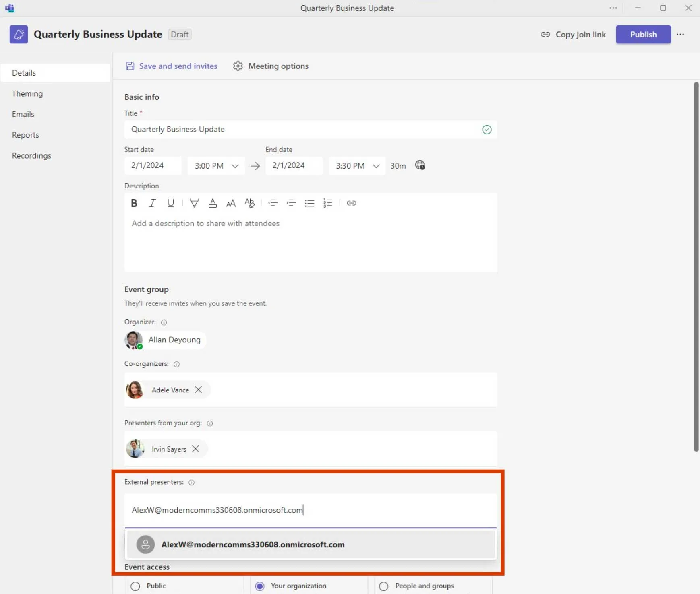Screen dimensions: 700x594
Task: Click the vertical scrollbar
Action: coord(696,266)
